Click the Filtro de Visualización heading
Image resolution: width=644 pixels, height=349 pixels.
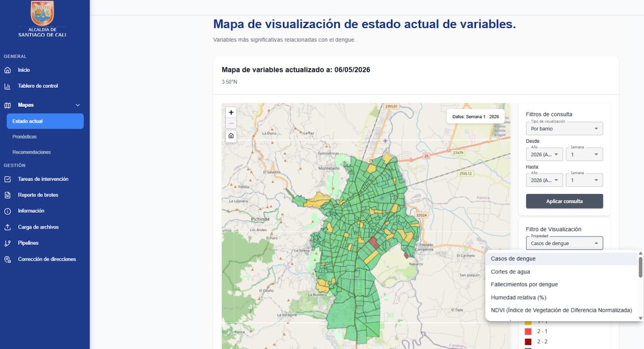click(x=553, y=229)
